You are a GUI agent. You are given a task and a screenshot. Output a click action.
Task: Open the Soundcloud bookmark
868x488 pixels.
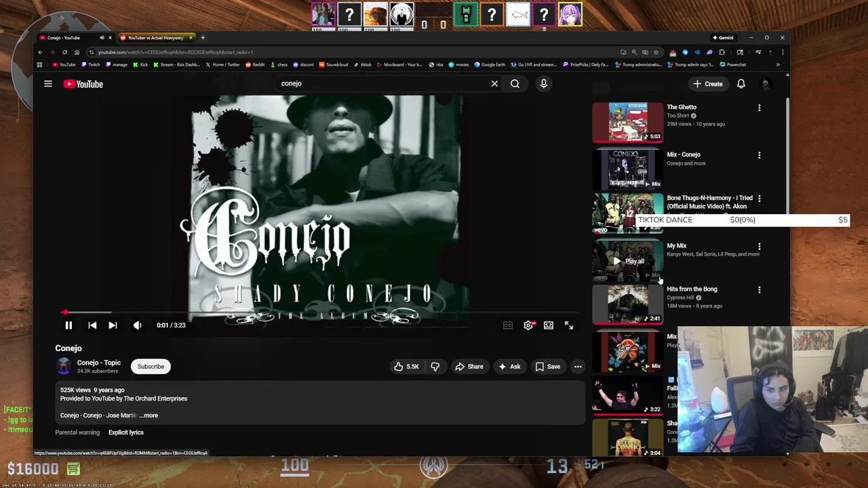coord(333,65)
